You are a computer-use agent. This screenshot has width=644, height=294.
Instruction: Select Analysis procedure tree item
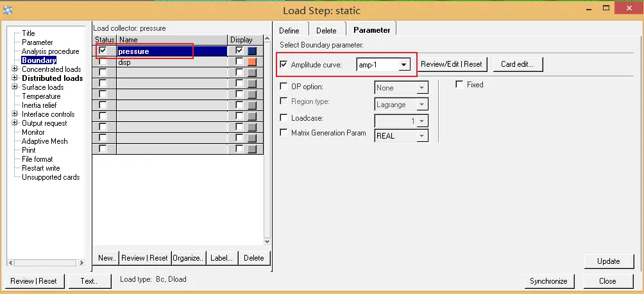pos(50,51)
